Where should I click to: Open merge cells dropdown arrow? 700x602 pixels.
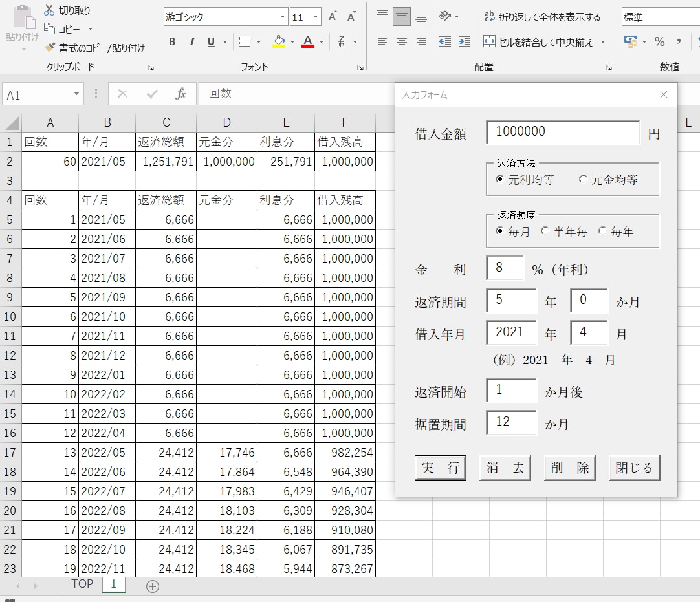(603, 42)
